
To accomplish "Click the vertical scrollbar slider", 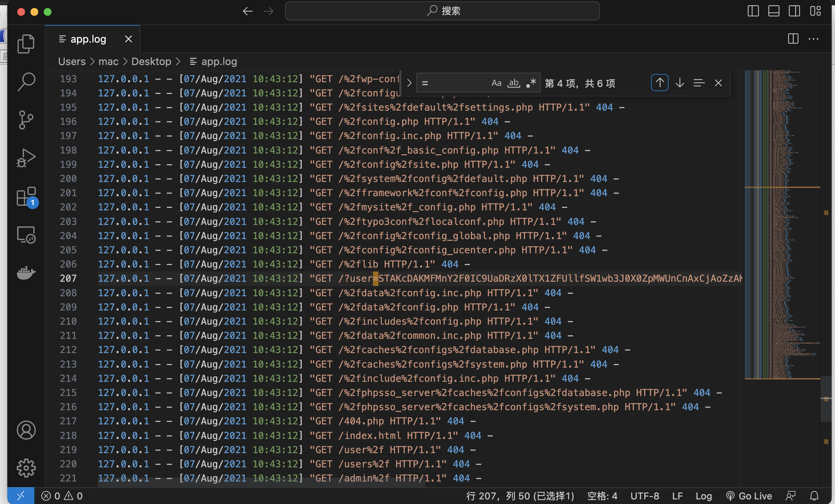I will (x=826, y=399).
